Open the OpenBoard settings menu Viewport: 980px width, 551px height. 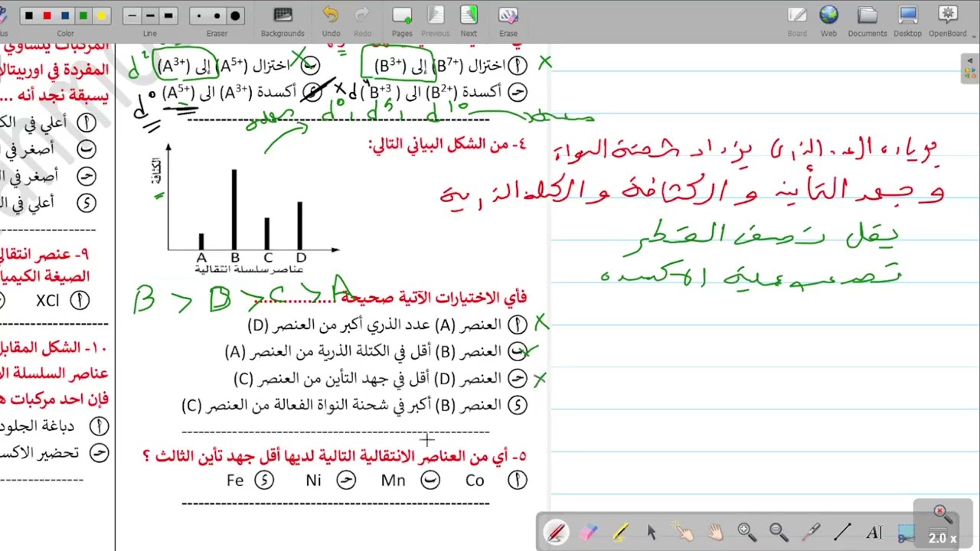tap(948, 21)
